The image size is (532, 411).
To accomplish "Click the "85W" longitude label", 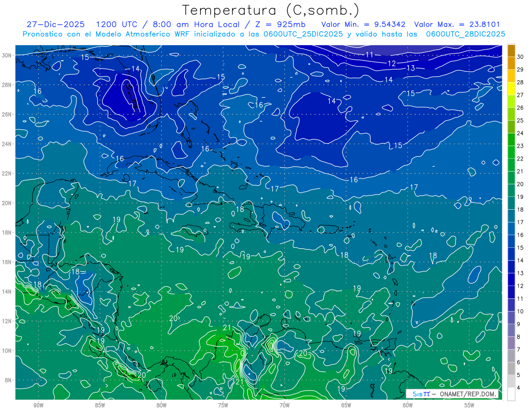I will tap(100, 405).
